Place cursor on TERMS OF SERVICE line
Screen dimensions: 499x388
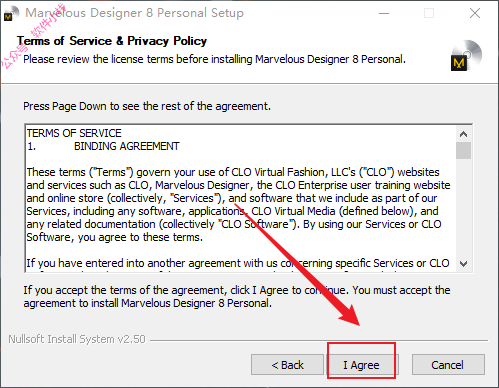(74, 133)
